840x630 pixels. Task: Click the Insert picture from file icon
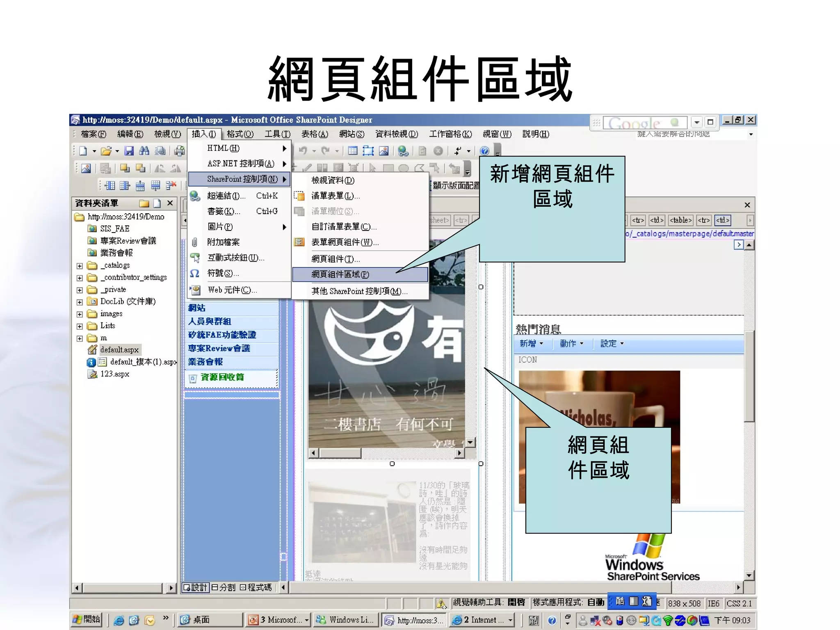tap(383, 151)
